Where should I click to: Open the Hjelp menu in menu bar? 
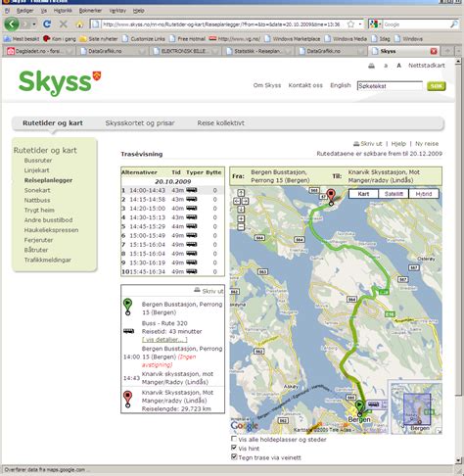pyautogui.click(x=139, y=11)
